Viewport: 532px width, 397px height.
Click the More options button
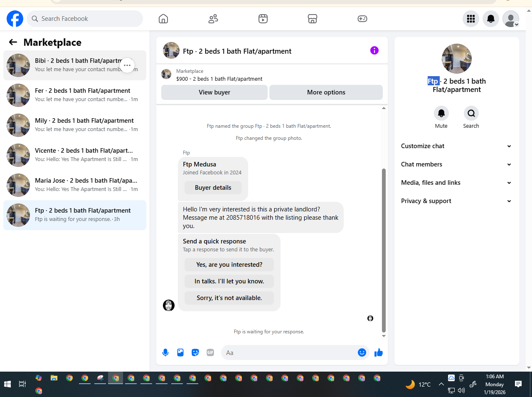[x=326, y=92]
